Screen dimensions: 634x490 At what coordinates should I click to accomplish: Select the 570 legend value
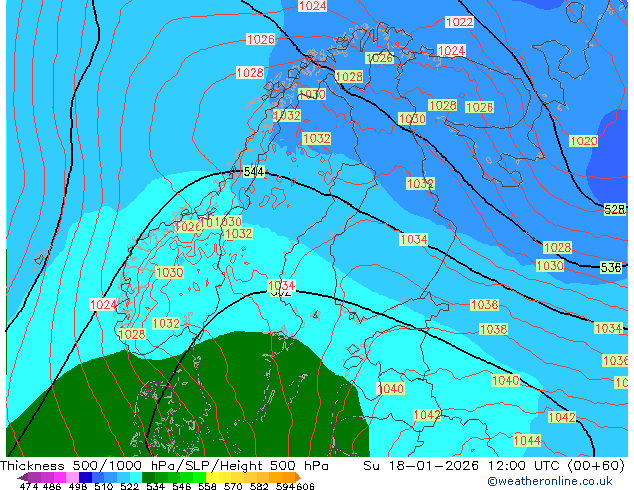(x=233, y=486)
